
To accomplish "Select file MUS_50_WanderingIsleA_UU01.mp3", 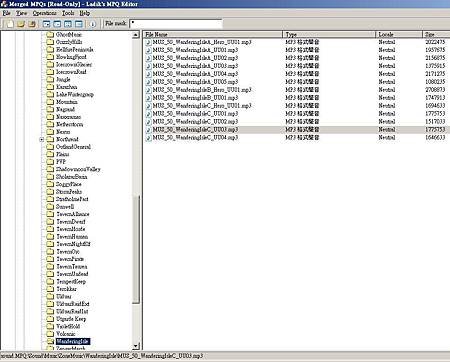I will (x=195, y=50).
